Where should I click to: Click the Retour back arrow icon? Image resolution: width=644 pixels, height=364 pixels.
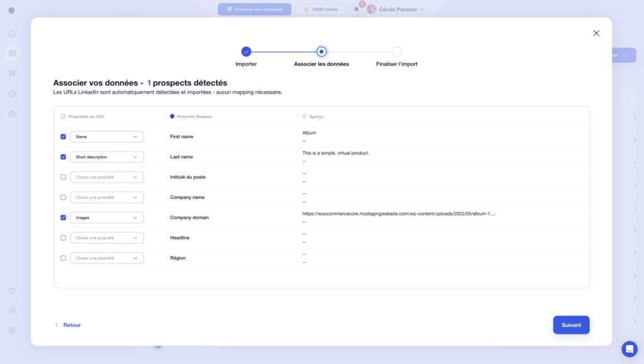57,325
